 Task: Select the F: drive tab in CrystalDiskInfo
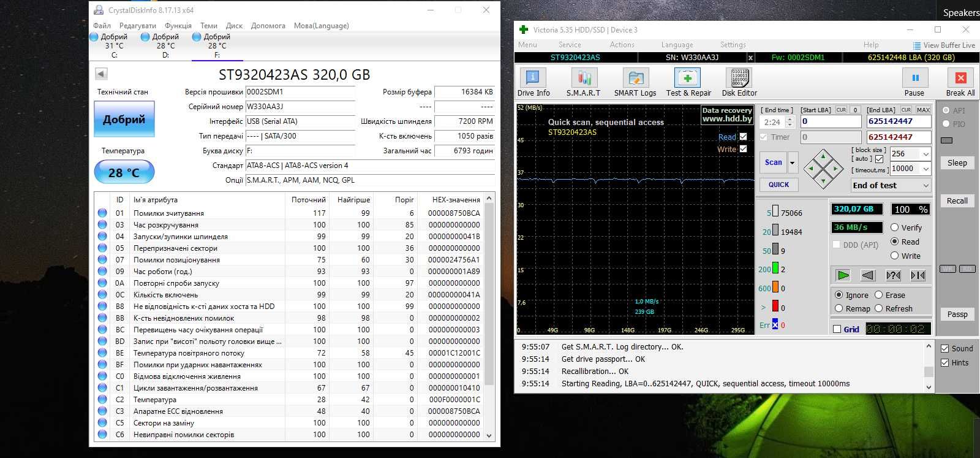tap(217, 46)
